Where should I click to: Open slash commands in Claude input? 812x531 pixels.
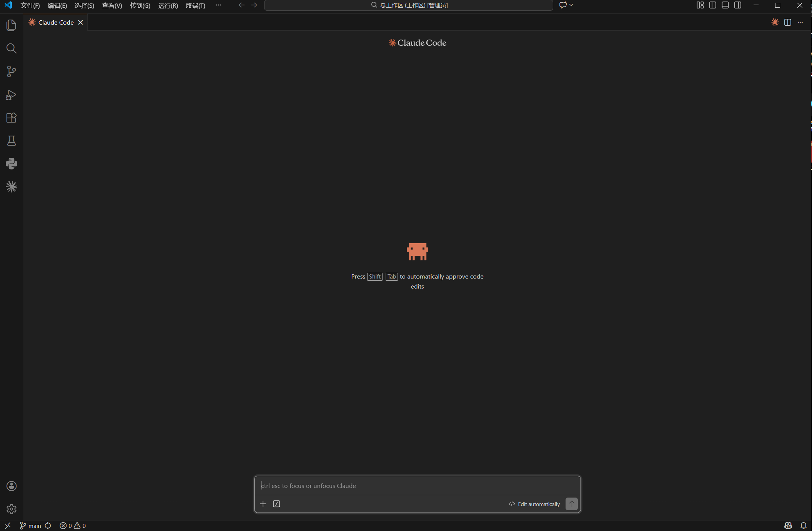(276, 504)
